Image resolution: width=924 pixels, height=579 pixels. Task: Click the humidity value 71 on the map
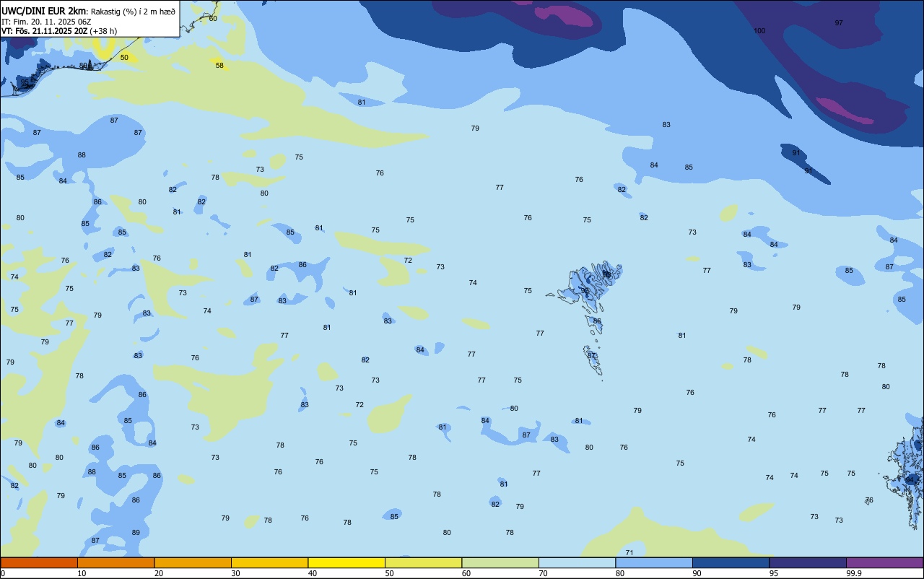[x=629, y=552]
